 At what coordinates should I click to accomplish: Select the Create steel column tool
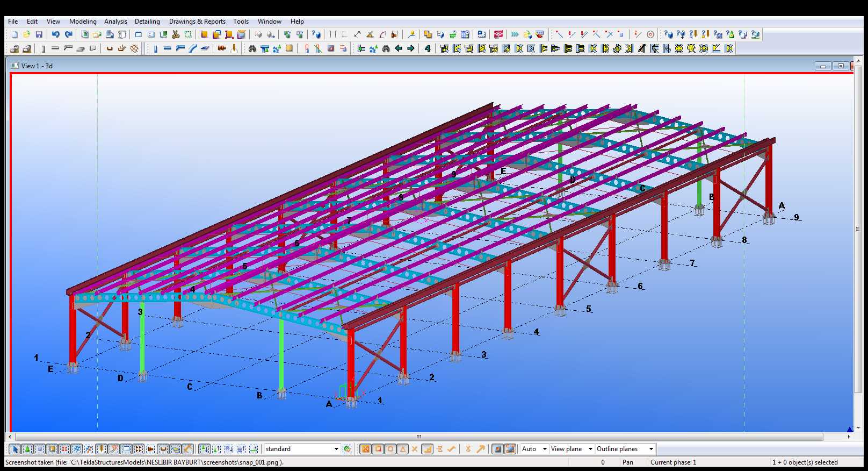pos(155,48)
